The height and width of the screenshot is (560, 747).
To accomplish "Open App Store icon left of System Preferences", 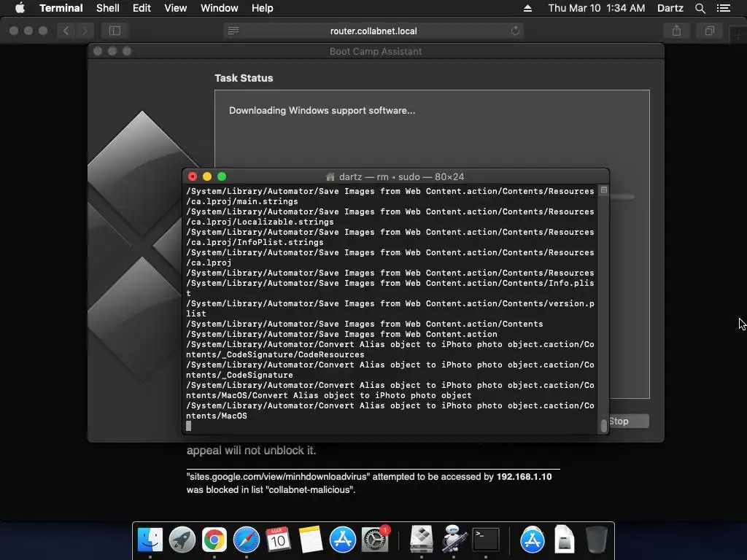I will click(x=343, y=540).
